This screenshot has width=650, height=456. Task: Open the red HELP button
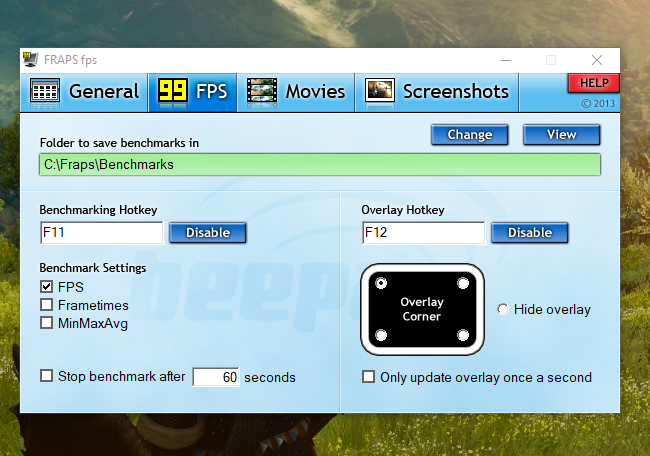pos(594,83)
